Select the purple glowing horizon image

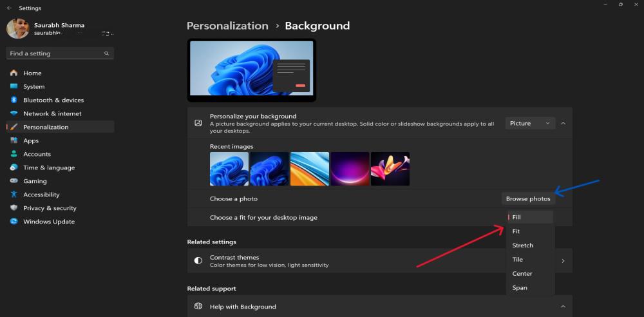coord(350,169)
